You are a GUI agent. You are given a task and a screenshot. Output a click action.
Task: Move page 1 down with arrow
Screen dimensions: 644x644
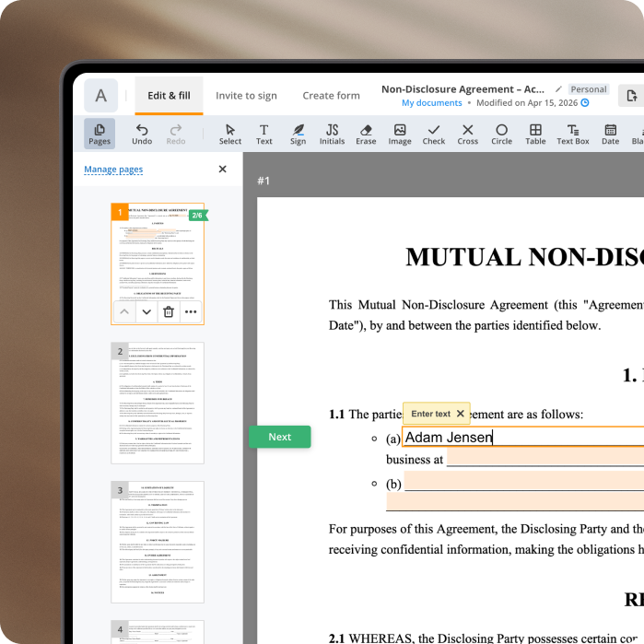(146, 311)
